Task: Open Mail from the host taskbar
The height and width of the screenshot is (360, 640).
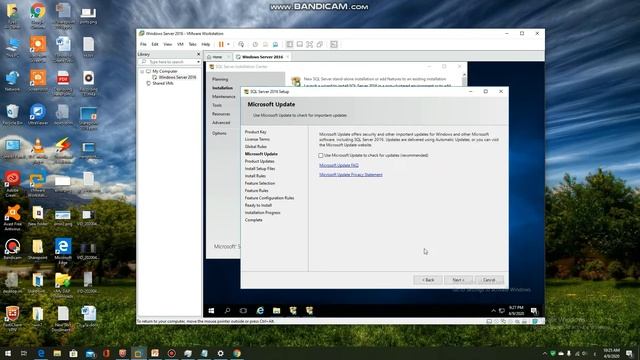Action: coord(90,353)
